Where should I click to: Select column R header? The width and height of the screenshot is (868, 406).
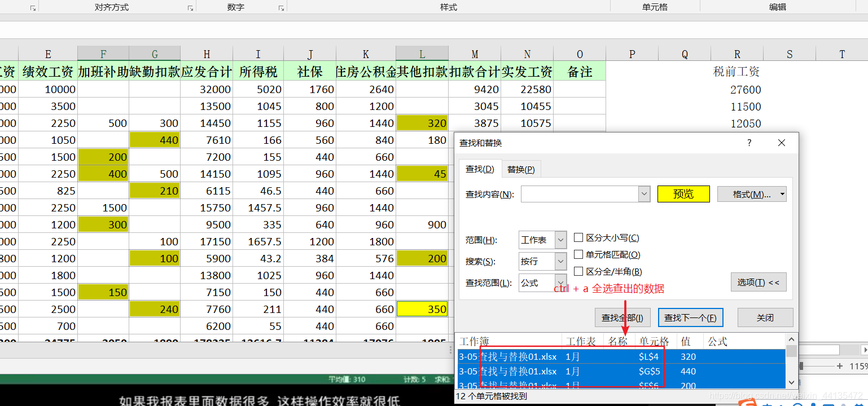tap(737, 54)
